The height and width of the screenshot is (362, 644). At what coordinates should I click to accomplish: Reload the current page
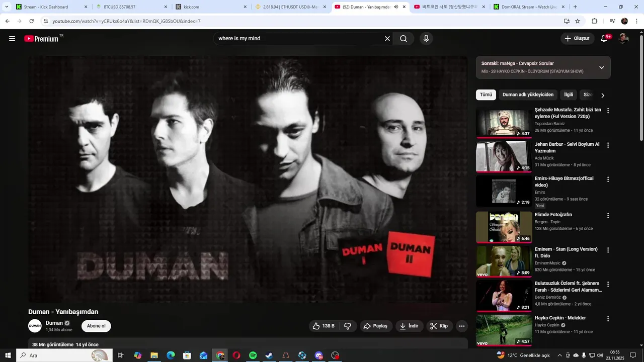(x=31, y=21)
